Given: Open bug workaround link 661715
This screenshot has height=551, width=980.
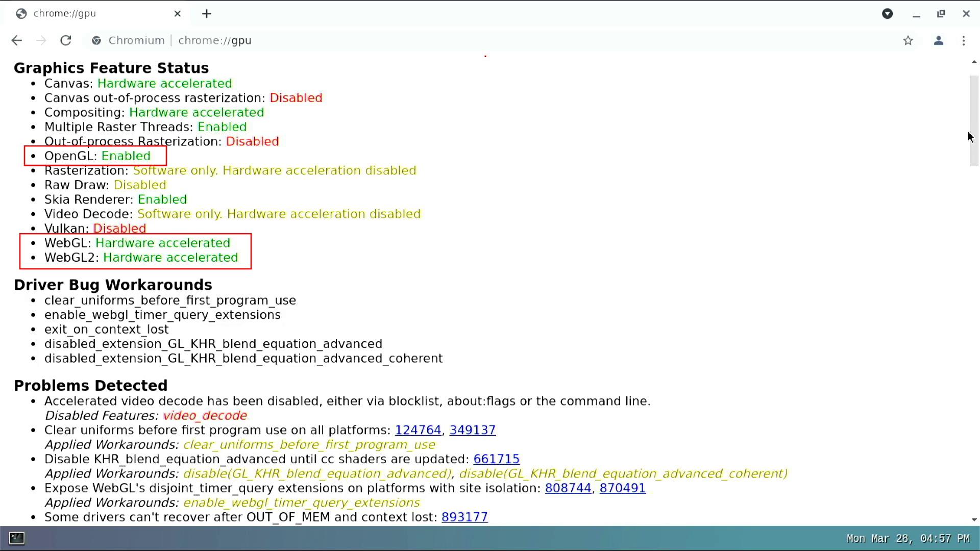Looking at the screenshot, I should (x=497, y=459).
